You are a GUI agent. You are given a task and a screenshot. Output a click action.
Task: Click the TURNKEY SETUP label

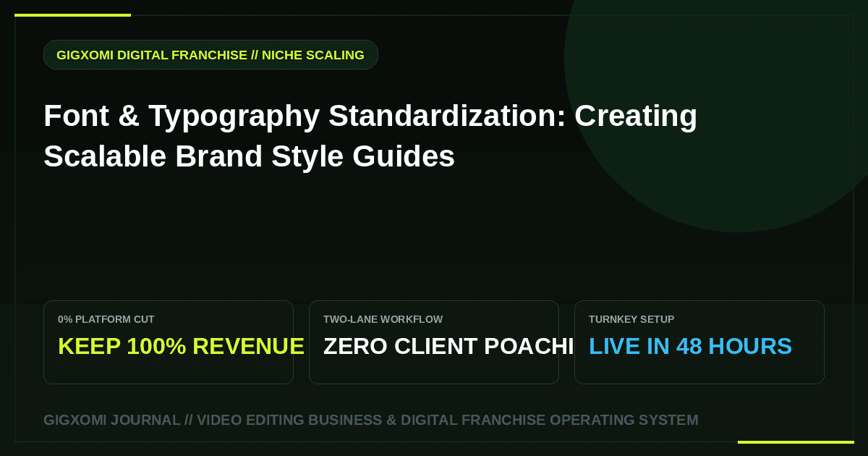point(631,319)
